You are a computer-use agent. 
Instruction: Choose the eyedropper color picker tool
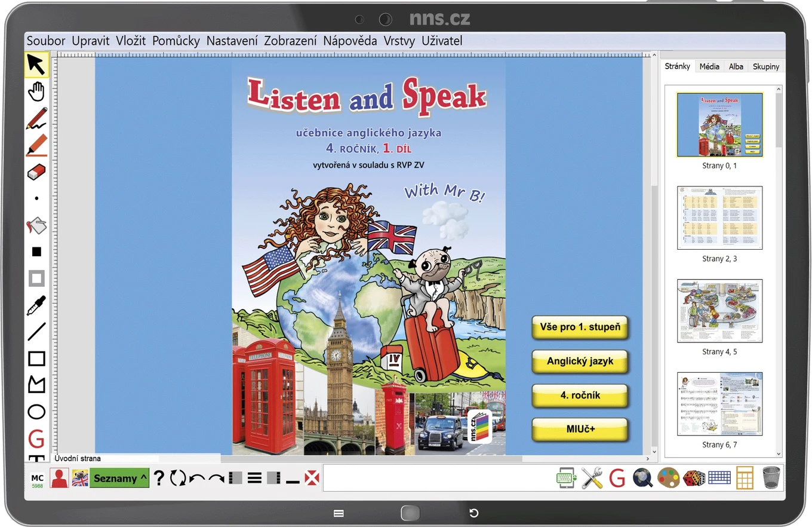36,305
